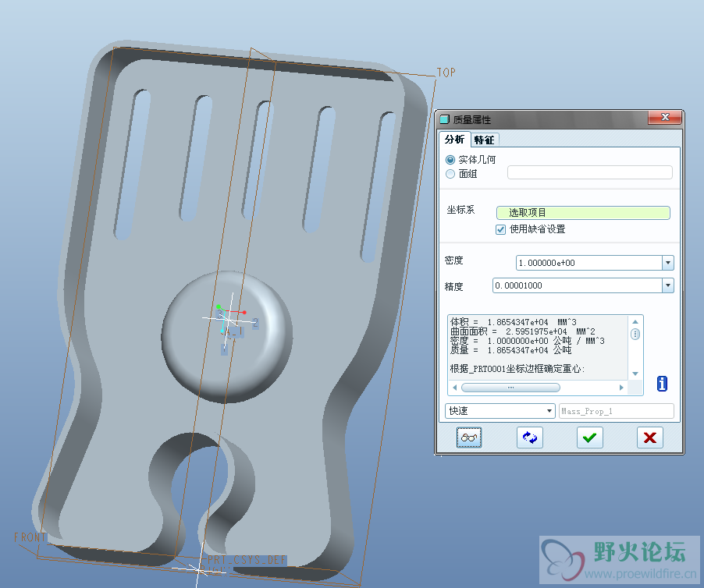Select the 面组 radio option
Viewport: 704px width, 588px height.
tap(450, 174)
